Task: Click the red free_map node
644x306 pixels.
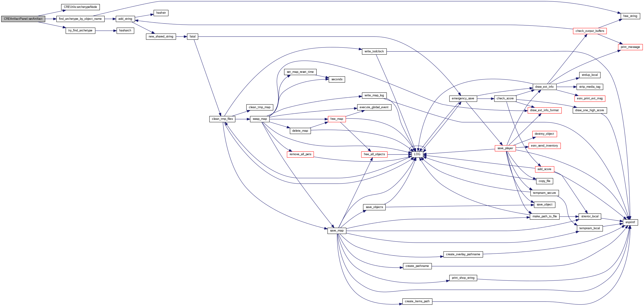Action: (x=337, y=119)
